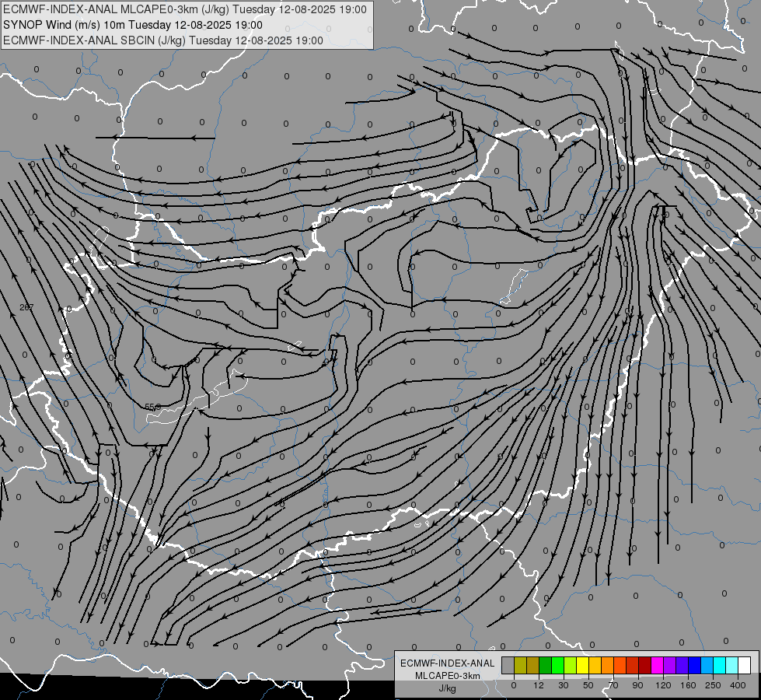Click the legend tick label 30
The width and height of the screenshot is (761, 700).
tap(564, 685)
